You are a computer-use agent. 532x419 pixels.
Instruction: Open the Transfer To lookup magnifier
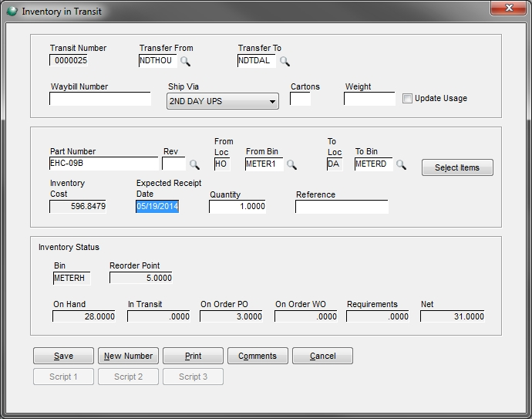click(285, 61)
